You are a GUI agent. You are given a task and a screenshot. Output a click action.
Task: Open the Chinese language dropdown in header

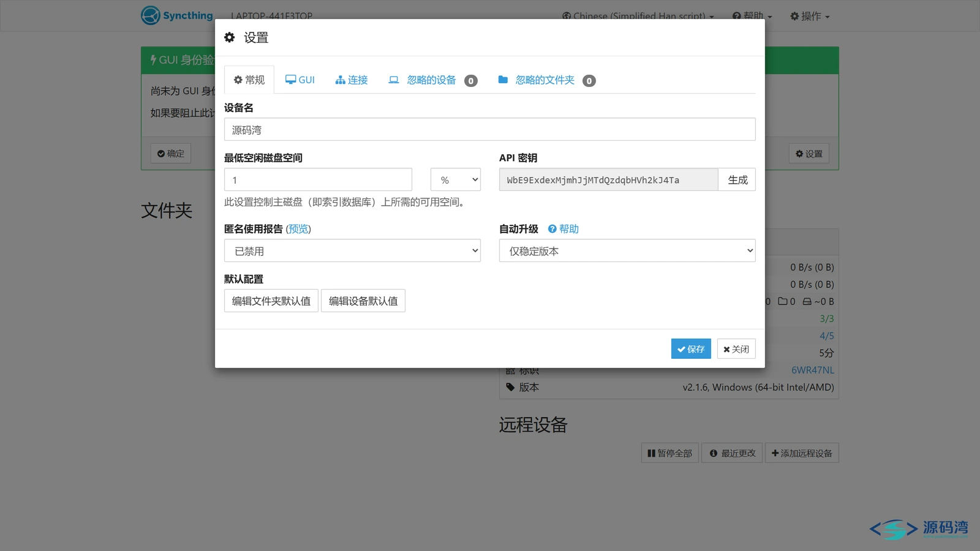click(x=638, y=16)
